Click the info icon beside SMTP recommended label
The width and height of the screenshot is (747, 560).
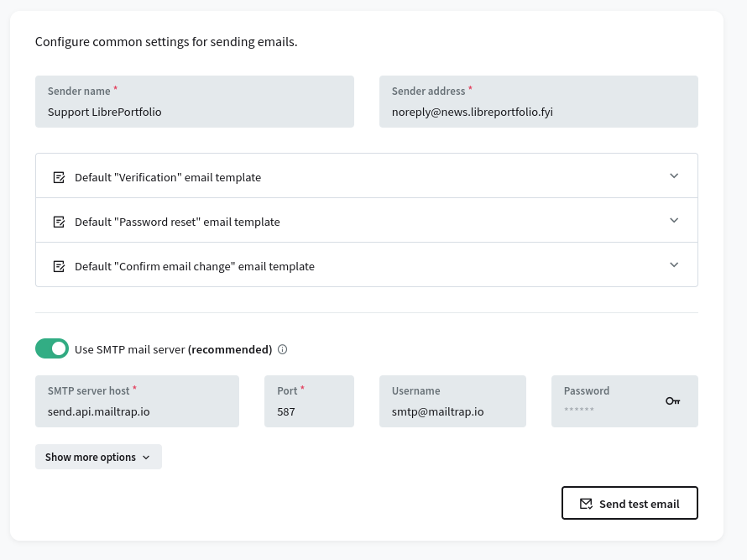click(x=283, y=349)
